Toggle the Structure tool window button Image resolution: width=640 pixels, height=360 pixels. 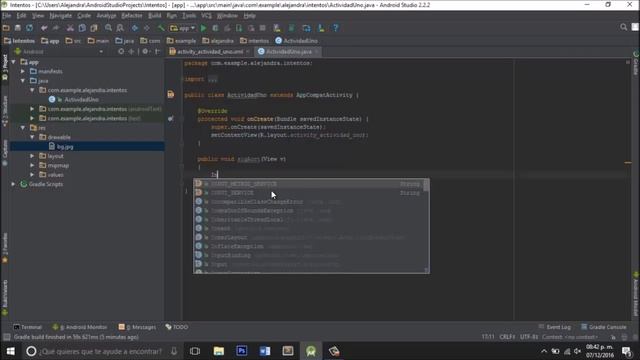pos(4,111)
